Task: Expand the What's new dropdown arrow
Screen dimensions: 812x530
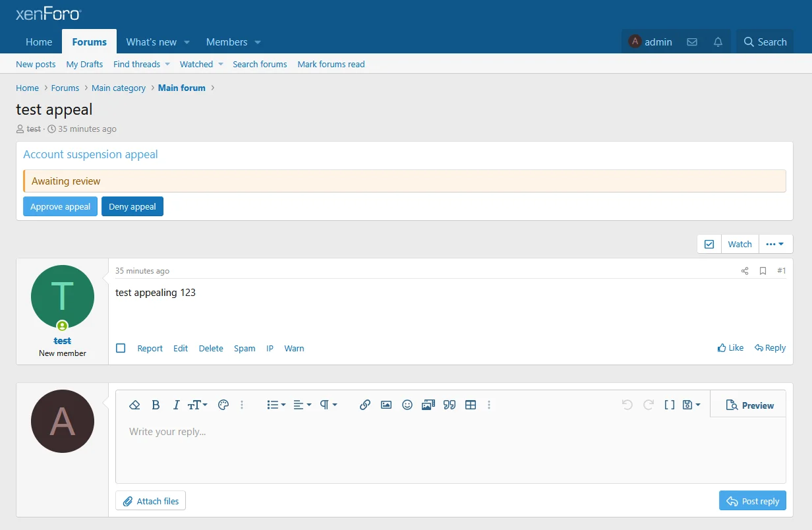Action: (x=187, y=42)
